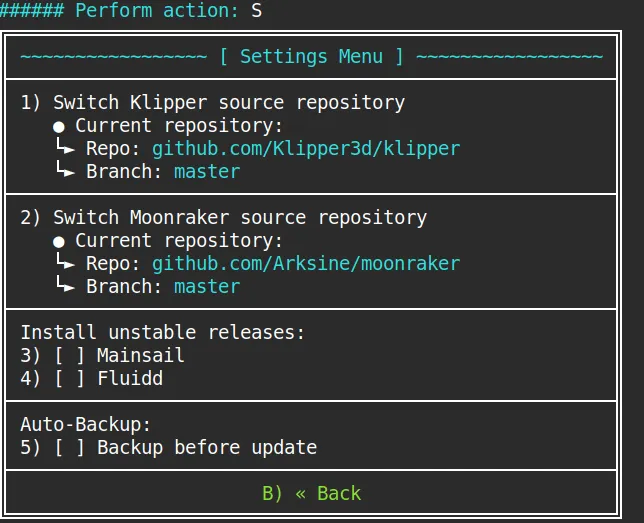Select option 2 Switch Moonraker source repository
644x523 pixels.
pyautogui.click(x=224, y=218)
